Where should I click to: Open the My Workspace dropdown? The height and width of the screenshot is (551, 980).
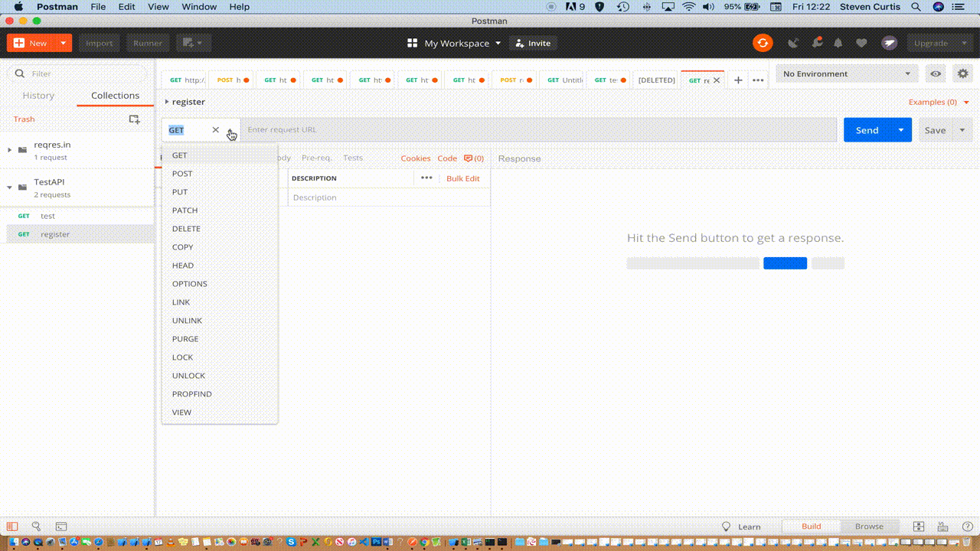point(462,43)
